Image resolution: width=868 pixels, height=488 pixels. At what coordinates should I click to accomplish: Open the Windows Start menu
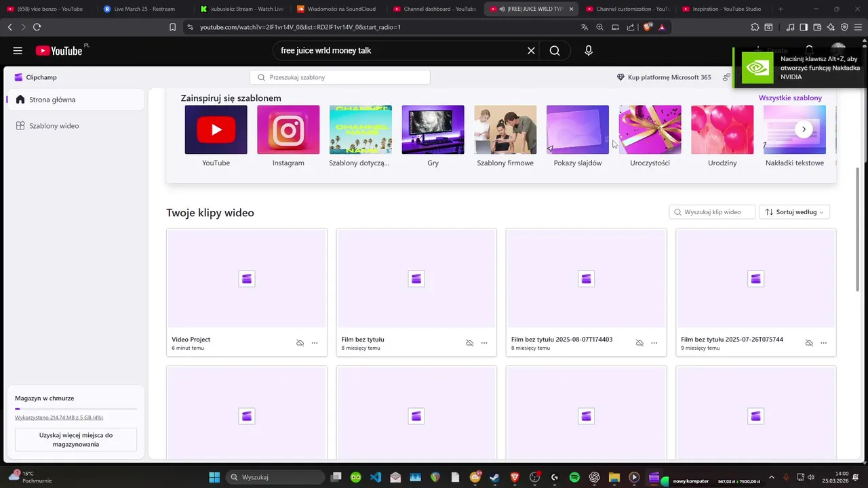coord(214,477)
